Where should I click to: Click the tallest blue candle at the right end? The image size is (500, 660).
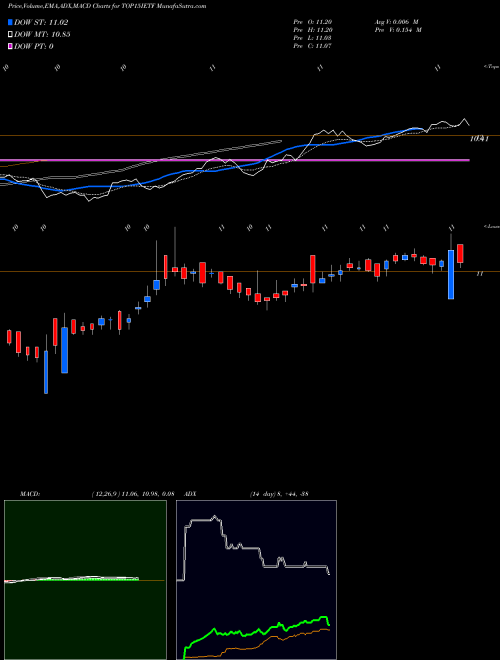coord(451,274)
